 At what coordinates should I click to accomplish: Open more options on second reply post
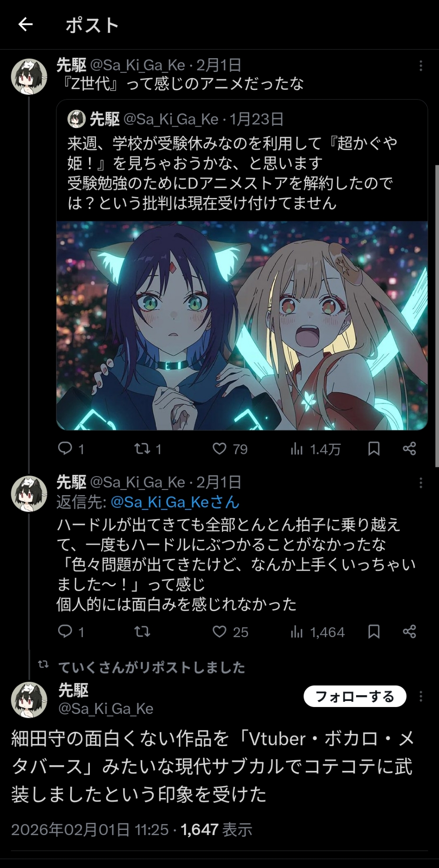[x=420, y=483]
